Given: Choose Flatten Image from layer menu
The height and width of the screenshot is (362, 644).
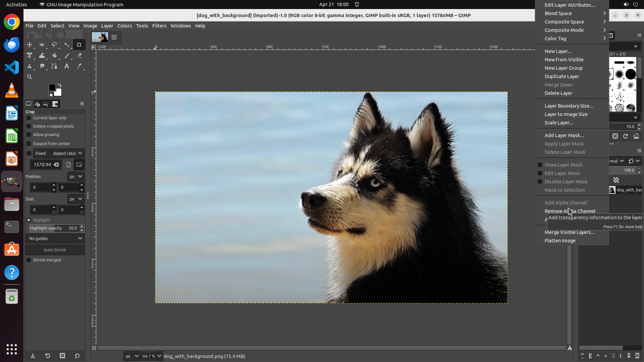Looking at the screenshot, I should (x=560, y=241).
